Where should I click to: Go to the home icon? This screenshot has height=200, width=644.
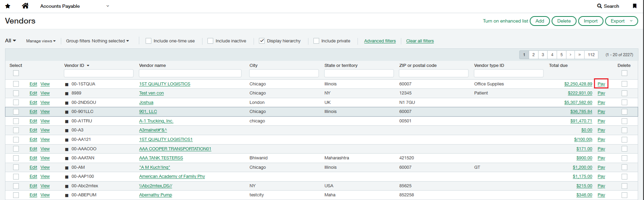coord(25,6)
